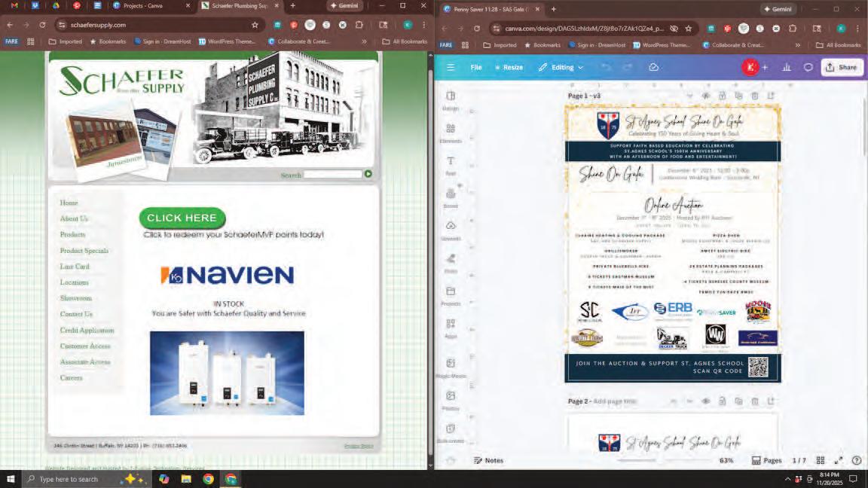Duplicate Page 2 using copy icon
The width and height of the screenshot is (868, 488).
click(738, 401)
